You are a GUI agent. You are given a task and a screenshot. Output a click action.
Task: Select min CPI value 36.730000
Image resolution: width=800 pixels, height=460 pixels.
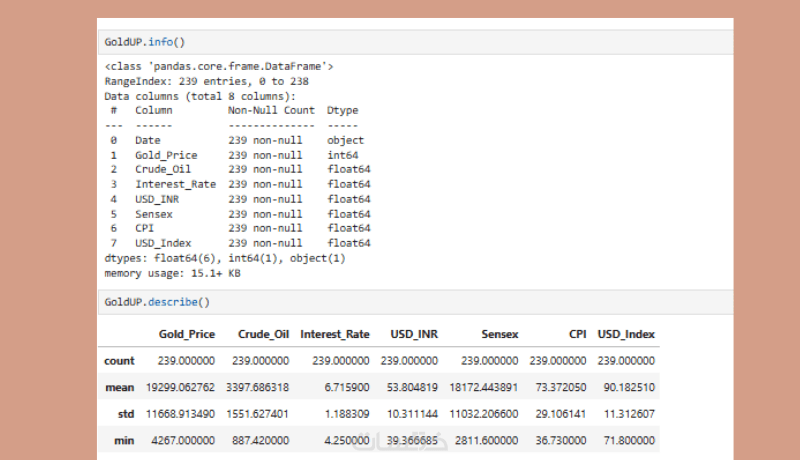point(561,441)
